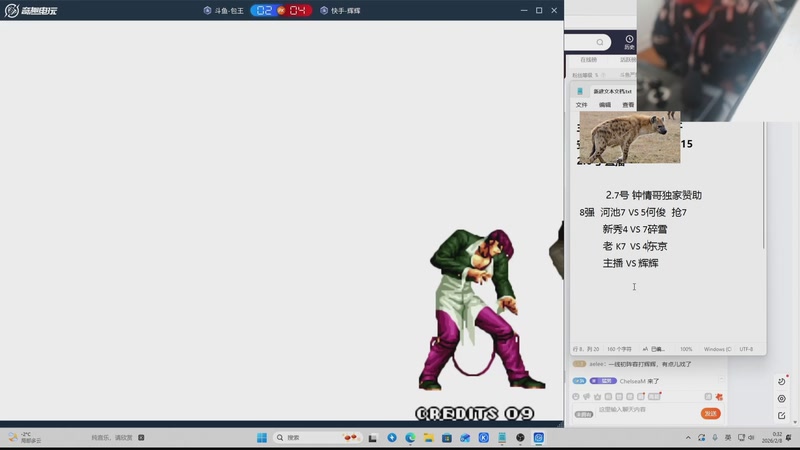Click the search magnifier icon in Douyu search box

[x=600, y=42]
